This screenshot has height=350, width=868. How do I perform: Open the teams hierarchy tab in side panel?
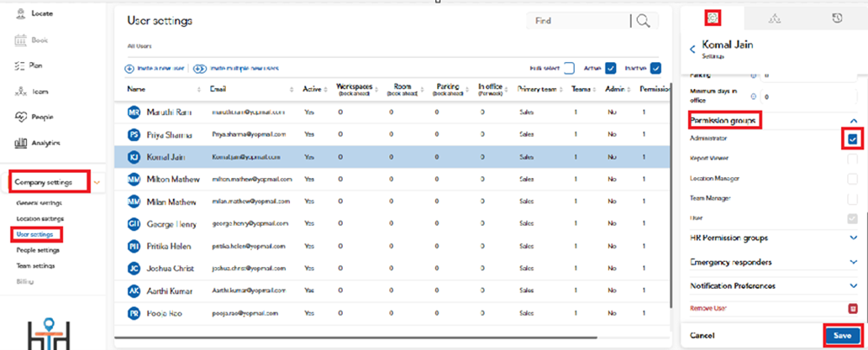click(775, 18)
